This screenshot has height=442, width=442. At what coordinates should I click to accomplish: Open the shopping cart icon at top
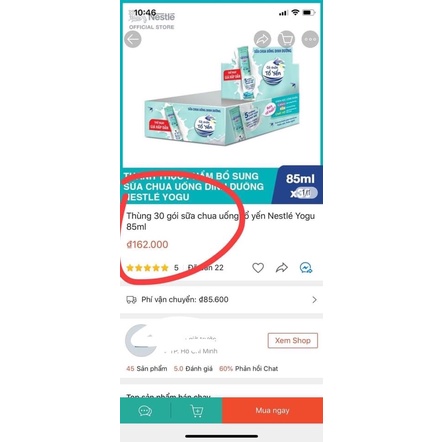coord(286,40)
